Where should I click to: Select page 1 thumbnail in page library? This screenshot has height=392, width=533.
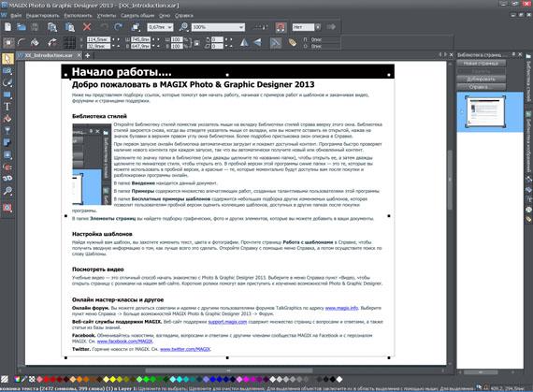pos(485,112)
